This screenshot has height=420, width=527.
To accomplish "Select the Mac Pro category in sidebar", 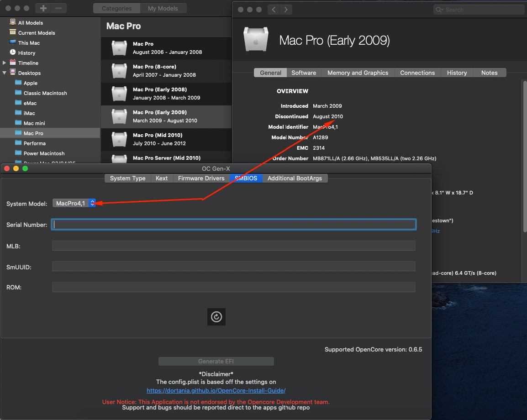I will [50, 133].
